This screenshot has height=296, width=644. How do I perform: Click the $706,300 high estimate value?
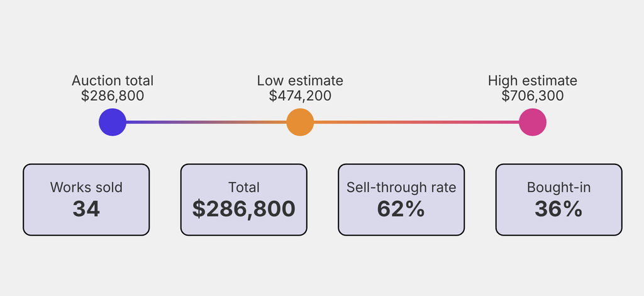pyautogui.click(x=533, y=96)
